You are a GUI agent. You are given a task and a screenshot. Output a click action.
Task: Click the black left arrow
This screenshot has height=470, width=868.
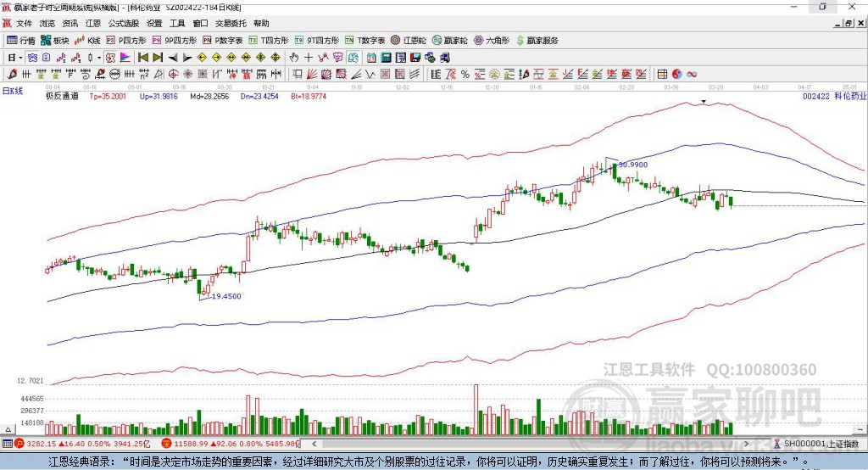pyautogui.click(x=173, y=58)
